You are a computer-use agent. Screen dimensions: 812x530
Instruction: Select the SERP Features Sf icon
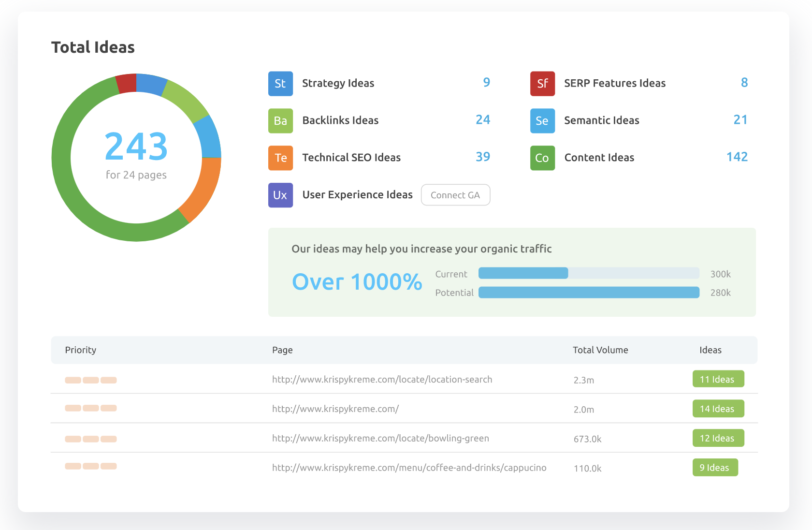[542, 83]
